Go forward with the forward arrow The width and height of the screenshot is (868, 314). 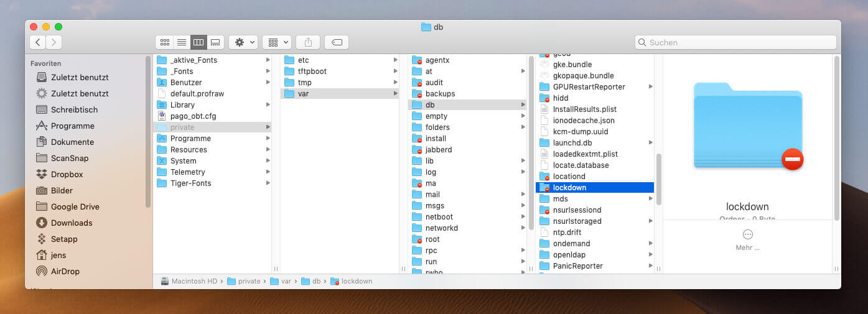tap(54, 42)
